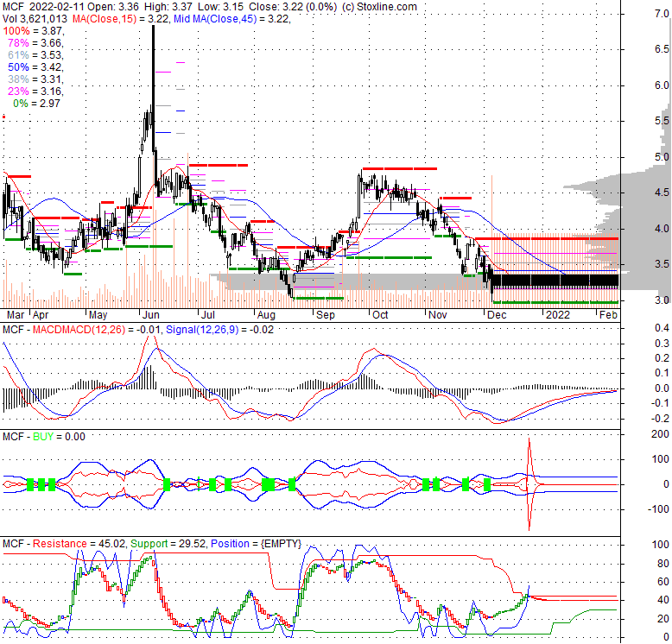Click the '61% = 3.53' level label
Image resolution: width=672 pixels, height=644 pixels.
point(35,54)
